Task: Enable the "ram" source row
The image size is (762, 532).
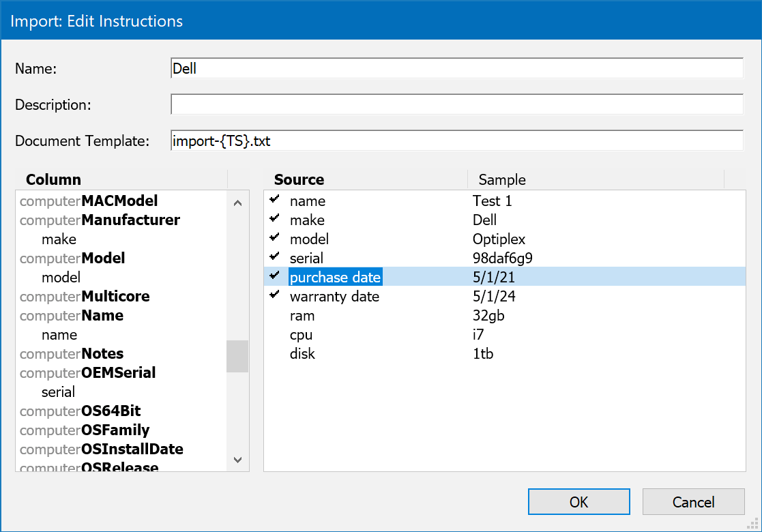Action: pos(274,315)
